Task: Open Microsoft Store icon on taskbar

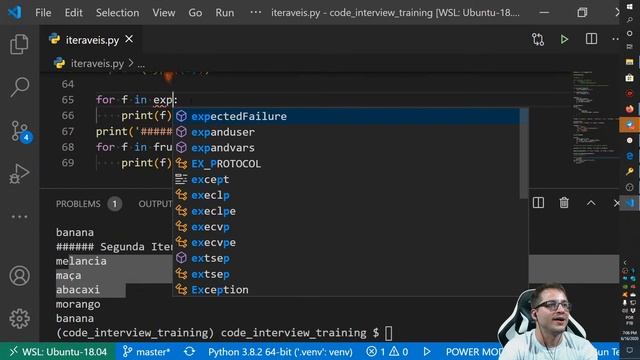Action: (629, 78)
